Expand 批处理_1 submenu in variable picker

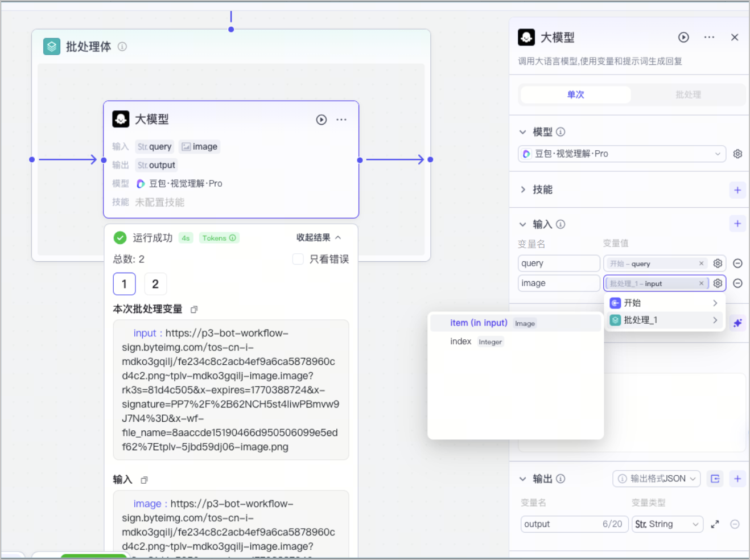coord(664,320)
